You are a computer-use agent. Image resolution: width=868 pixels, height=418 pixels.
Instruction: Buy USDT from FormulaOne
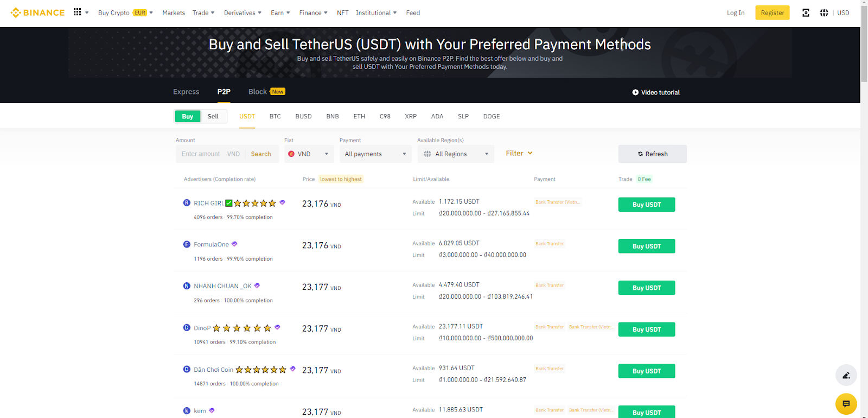point(647,246)
